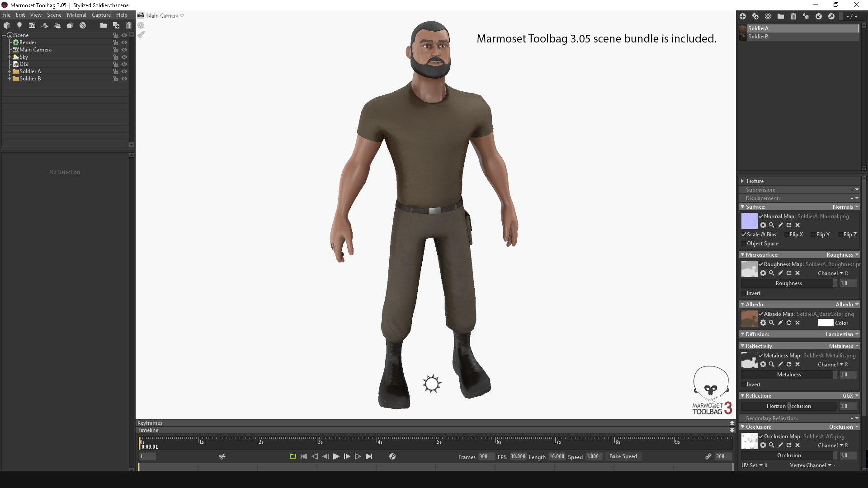Enable Invert under Roughness
This screenshot has width=868, height=488.
click(x=744, y=293)
